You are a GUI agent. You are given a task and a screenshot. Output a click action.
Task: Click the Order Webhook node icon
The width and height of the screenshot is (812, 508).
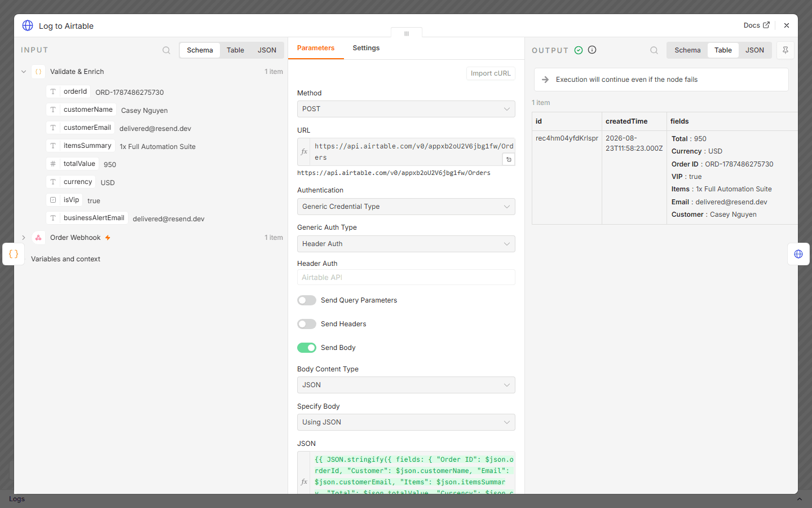38,238
